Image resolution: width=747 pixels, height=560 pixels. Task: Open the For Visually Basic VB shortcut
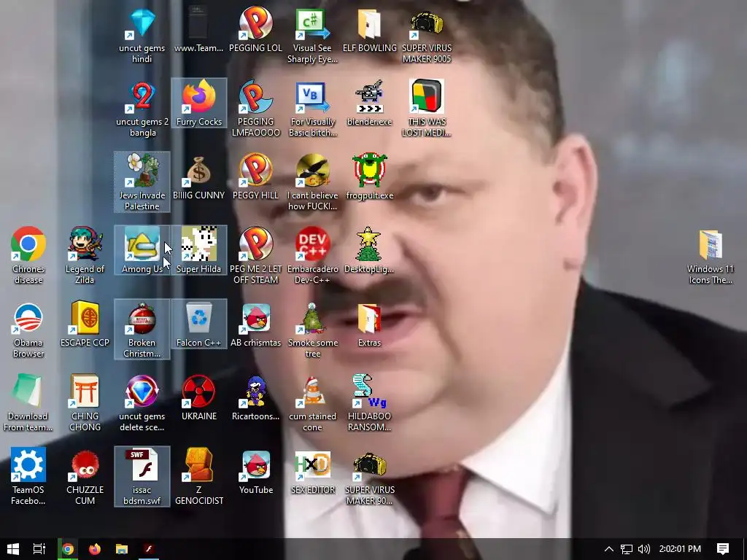coord(312,109)
